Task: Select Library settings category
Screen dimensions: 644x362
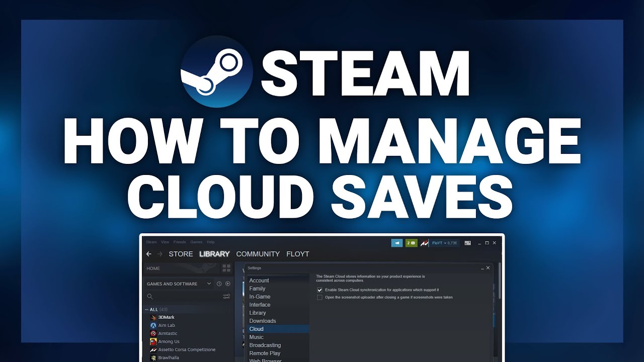Action: (x=277, y=313)
